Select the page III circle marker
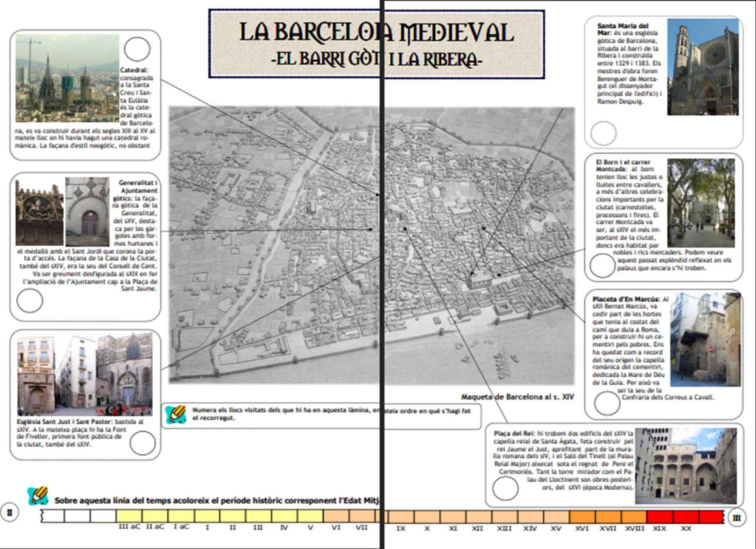Viewport: 756px width, 549px height. point(737,518)
